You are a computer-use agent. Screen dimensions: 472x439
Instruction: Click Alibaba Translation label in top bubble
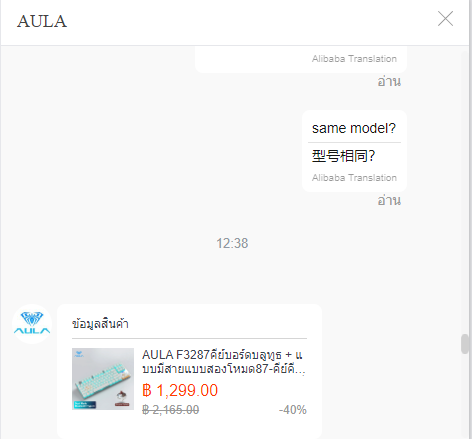click(354, 59)
